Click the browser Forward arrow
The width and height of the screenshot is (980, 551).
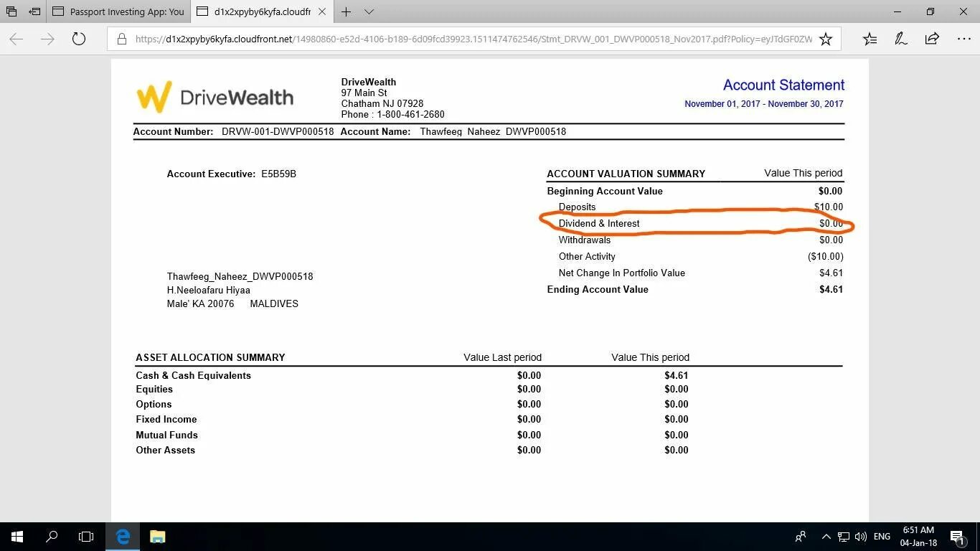48,39
